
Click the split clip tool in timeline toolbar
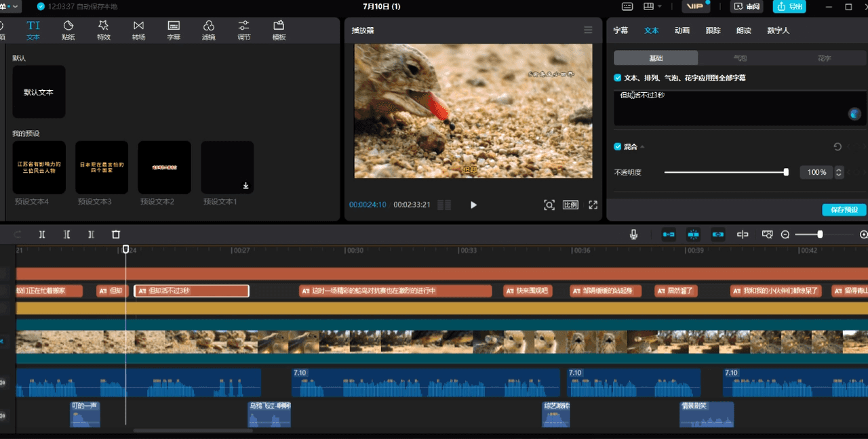(x=42, y=234)
